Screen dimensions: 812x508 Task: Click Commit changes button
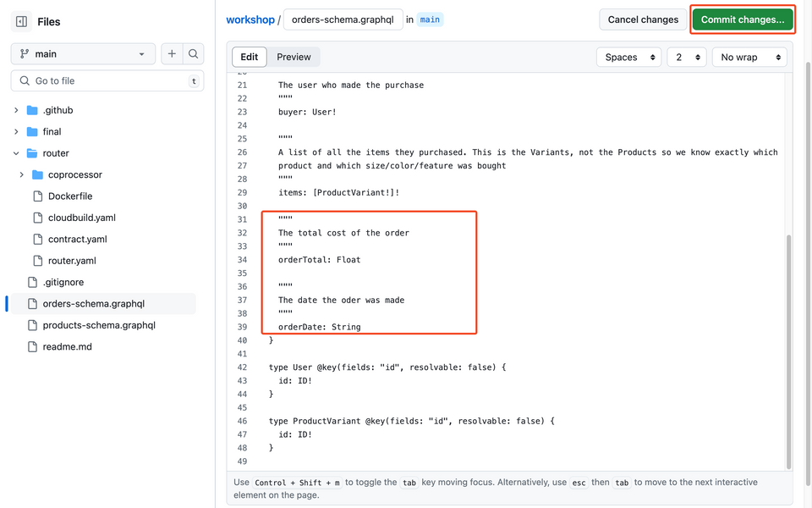(x=742, y=19)
